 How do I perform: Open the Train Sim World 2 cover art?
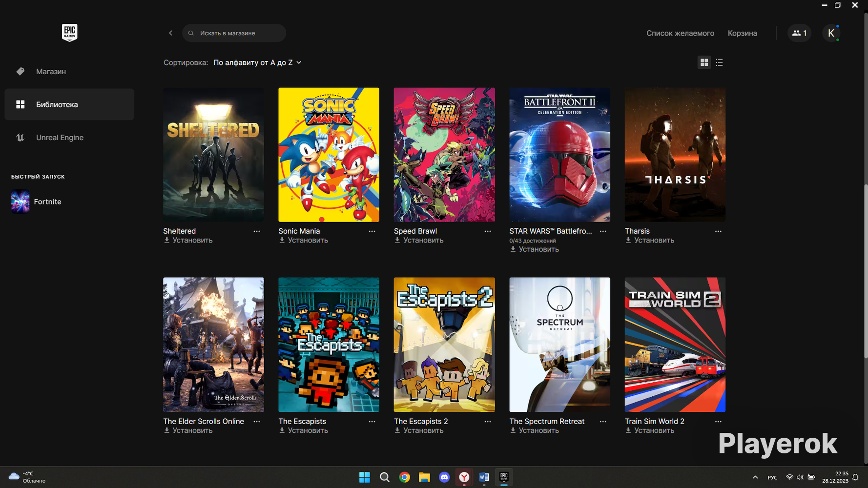(x=675, y=345)
